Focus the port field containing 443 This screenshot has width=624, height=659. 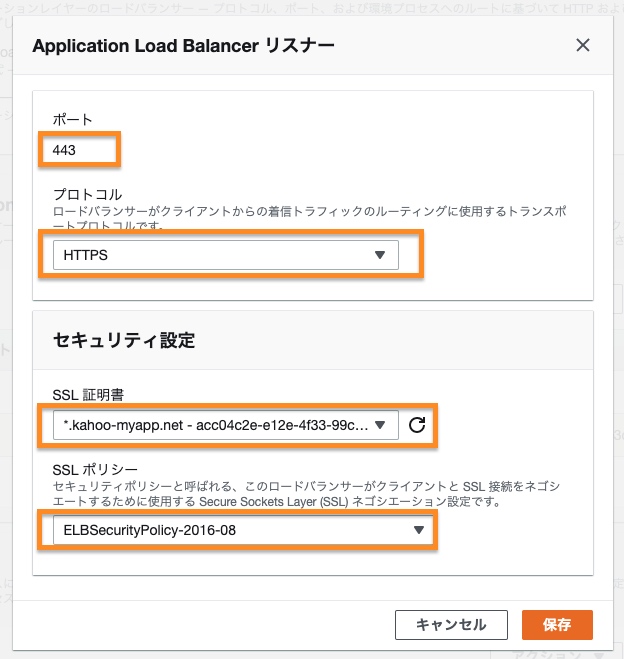click(x=80, y=149)
